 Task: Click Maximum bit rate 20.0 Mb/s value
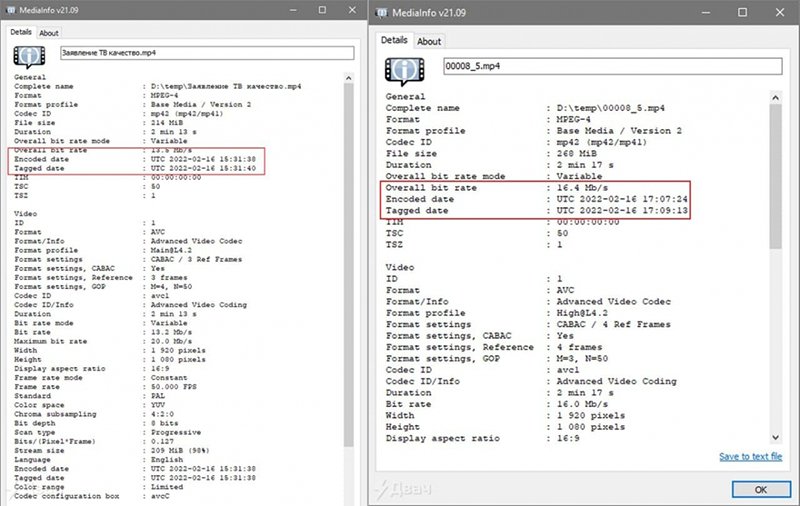click(x=171, y=341)
